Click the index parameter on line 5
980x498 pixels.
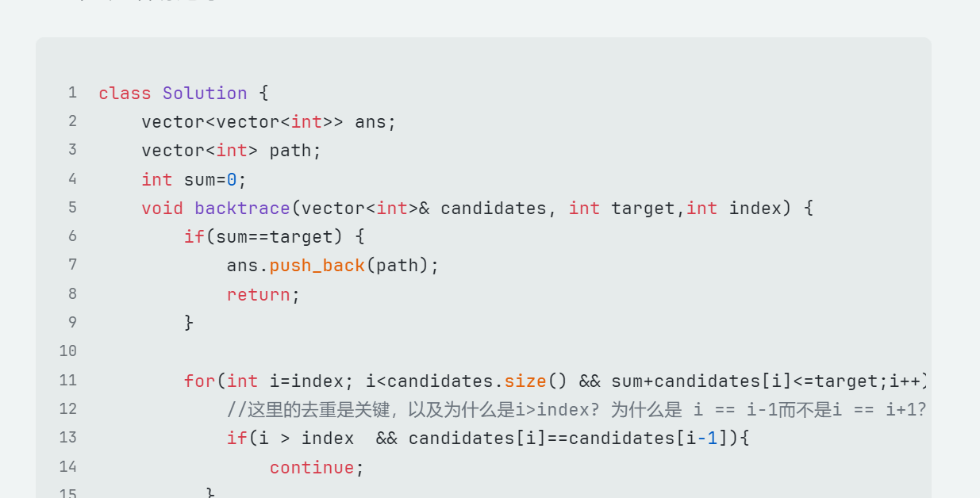755,209
